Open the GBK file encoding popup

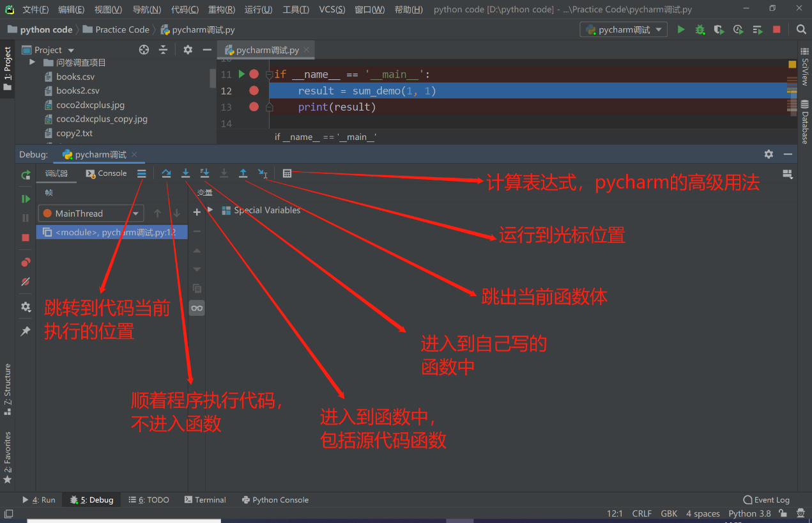click(x=669, y=513)
